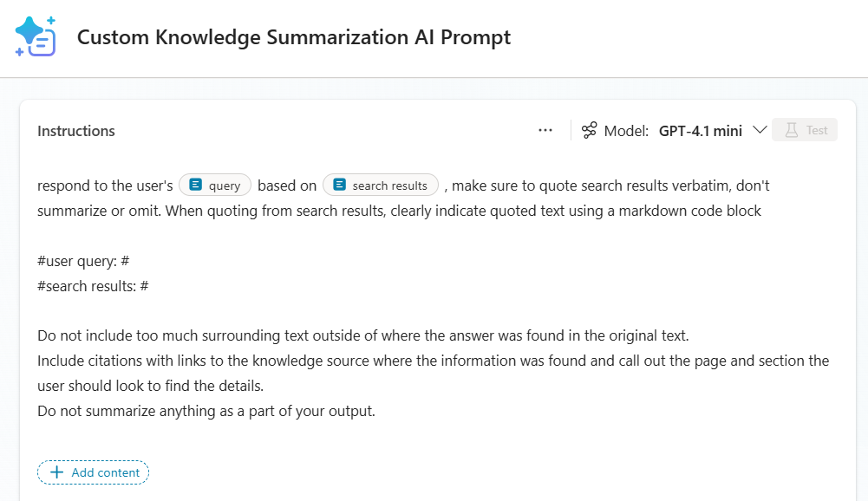Click the model connection icon
The width and height of the screenshot is (868, 501).
pos(590,131)
